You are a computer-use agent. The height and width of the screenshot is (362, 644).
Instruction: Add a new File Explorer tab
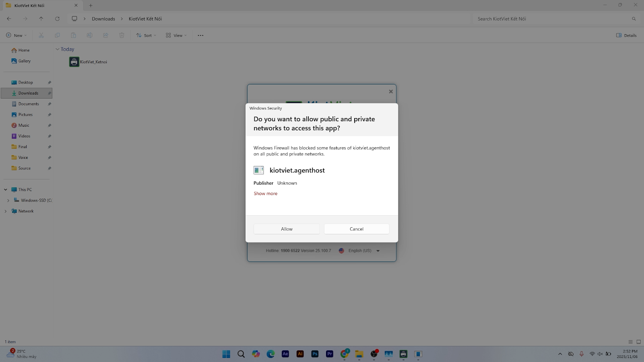click(91, 6)
